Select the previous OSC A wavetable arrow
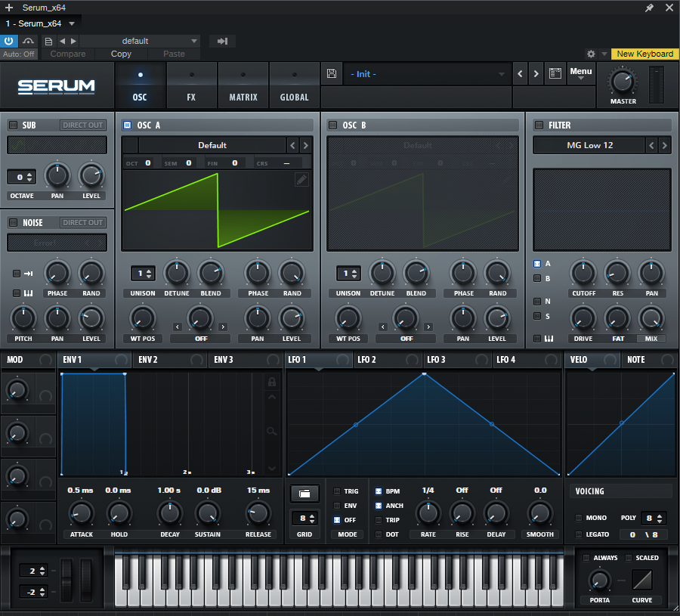The height and width of the screenshot is (616, 680). (x=292, y=145)
